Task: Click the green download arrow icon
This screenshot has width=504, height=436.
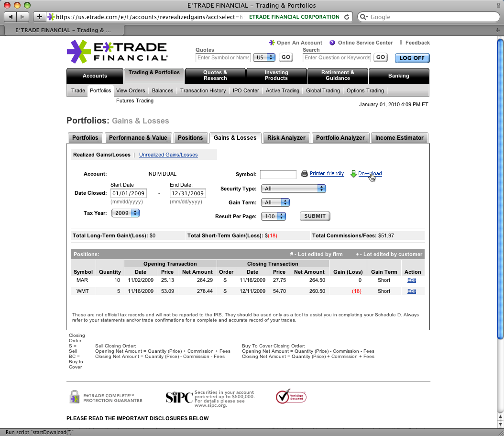Action: coord(353,174)
